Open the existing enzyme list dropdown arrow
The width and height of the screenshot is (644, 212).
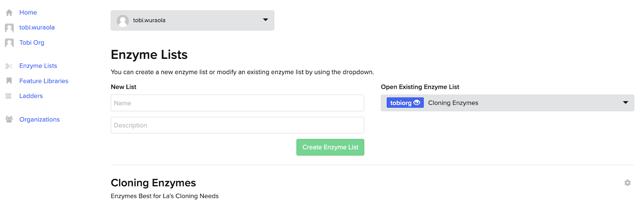click(625, 103)
